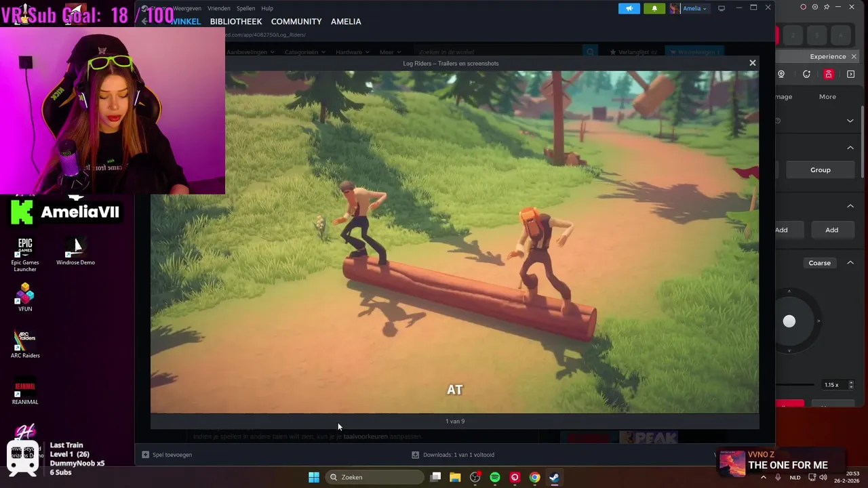The image size is (868, 488).
Task: Open Windrose Demo desktop icon
Action: click(75, 251)
